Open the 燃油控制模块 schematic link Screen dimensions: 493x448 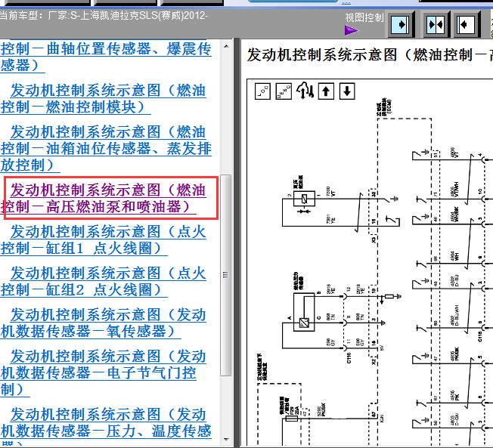tap(106, 99)
